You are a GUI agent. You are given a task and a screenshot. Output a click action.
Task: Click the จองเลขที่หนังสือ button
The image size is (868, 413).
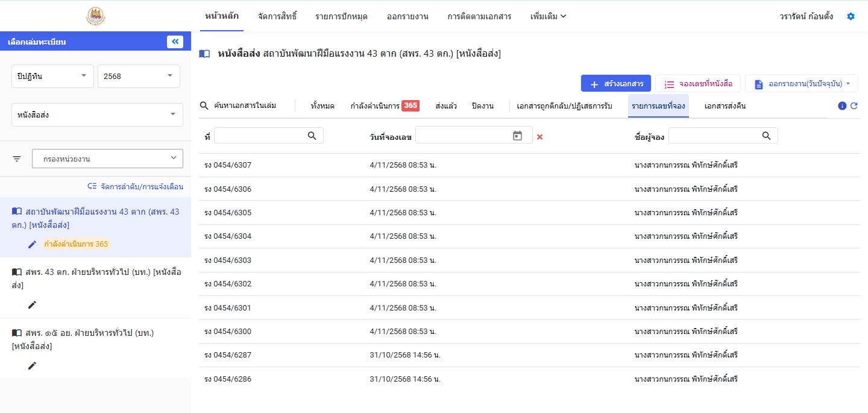(698, 84)
